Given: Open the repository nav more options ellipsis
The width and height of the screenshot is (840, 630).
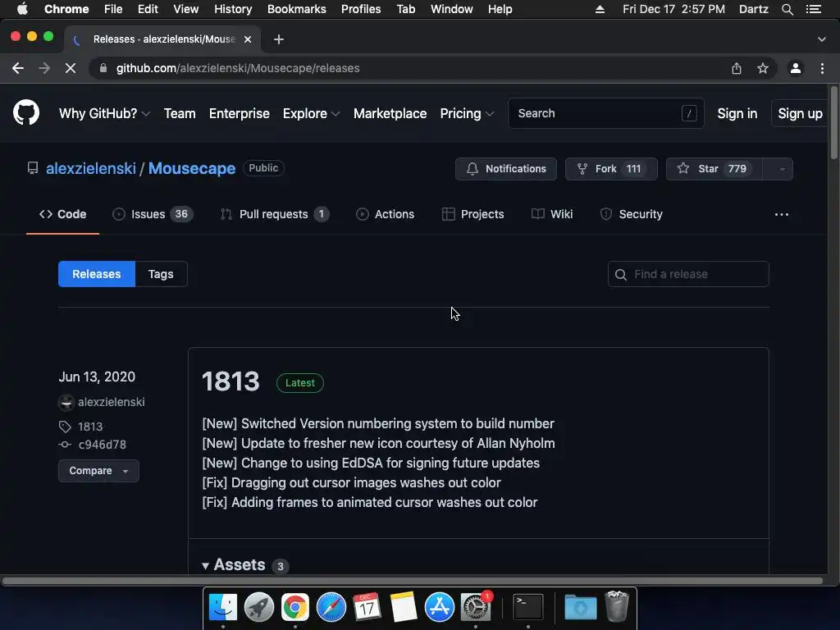Looking at the screenshot, I should point(781,214).
